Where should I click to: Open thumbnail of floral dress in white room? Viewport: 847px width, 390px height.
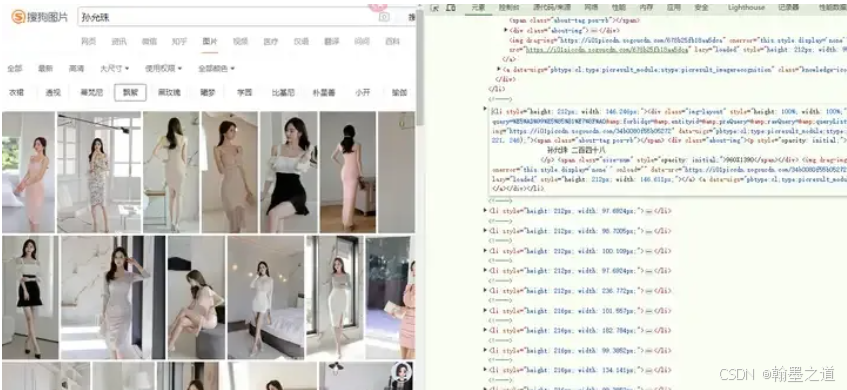[99, 172]
